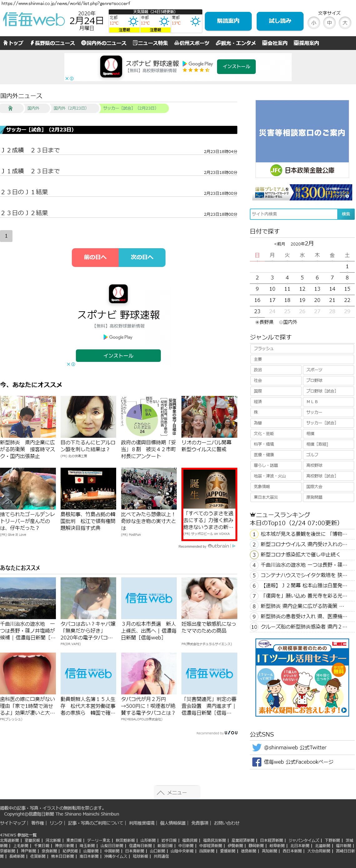Open ranking item 10 クルーズ船の新型肺炎感染者
Viewport: 356px width, 868px height.
(304, 627)
